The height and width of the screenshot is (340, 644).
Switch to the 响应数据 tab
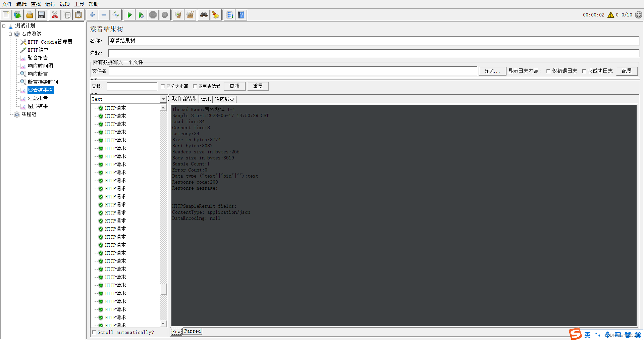pos(225,99)
